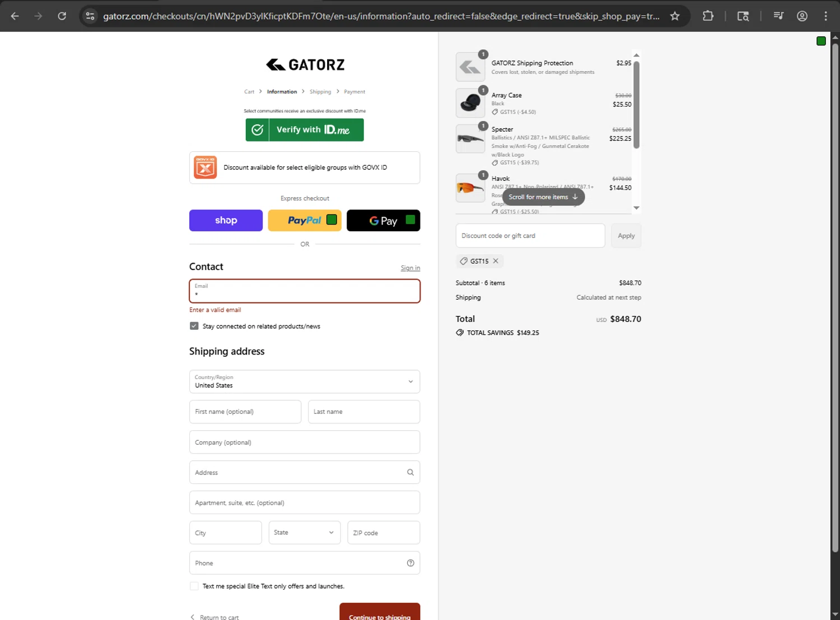Click the total savings tag icon
Viewport: 840px width, 620px height.
[460, 333]
